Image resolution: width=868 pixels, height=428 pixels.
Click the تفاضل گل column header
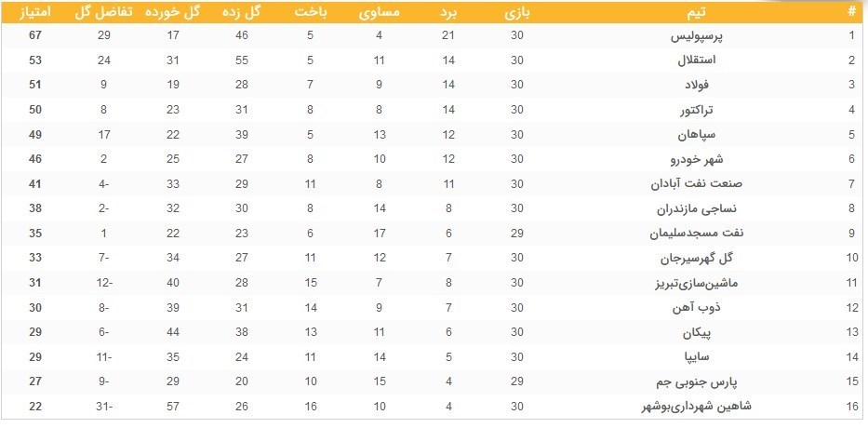104,13
